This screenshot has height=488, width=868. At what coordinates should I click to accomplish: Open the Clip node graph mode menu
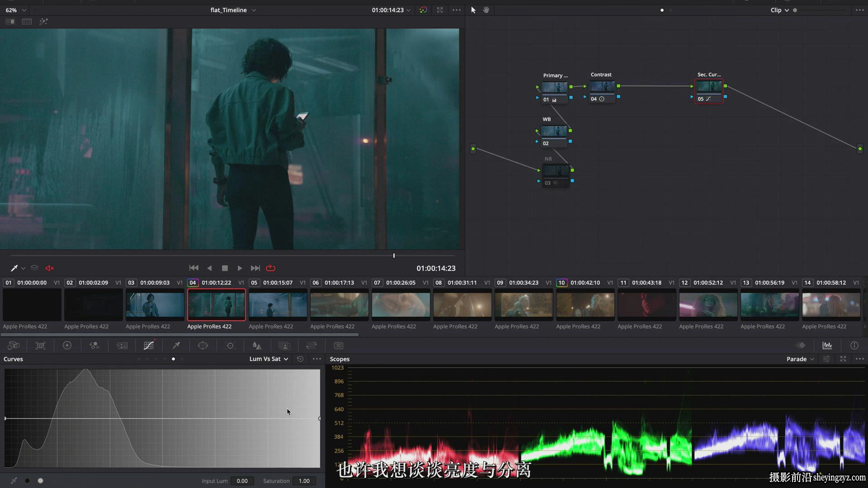click(x=780, y=10)
